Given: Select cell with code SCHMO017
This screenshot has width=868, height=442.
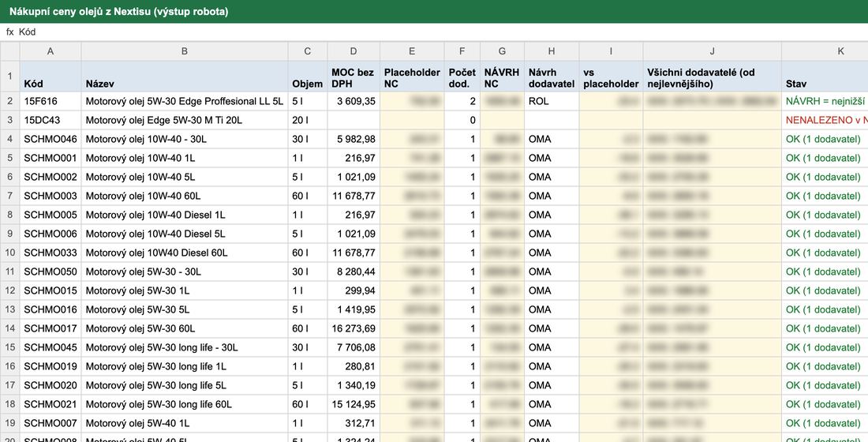Looking at the screenshot, I should pyautogui.click(x=51, y=328).
